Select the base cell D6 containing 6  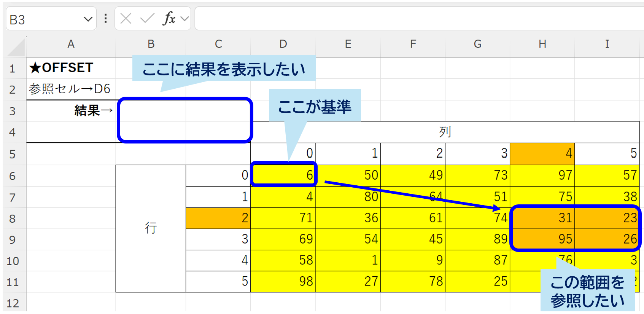tap(283, 175)
